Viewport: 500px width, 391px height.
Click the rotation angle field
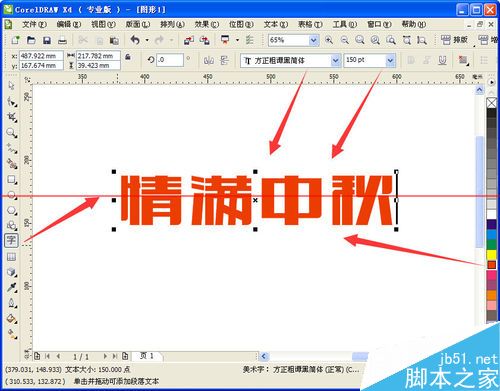[x=170, y=60]
